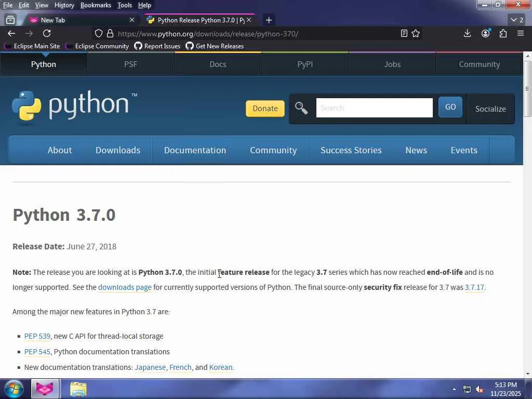Screen dimensions: 532x399
Task: Open the Socialize menu
Action: point(490,109)
